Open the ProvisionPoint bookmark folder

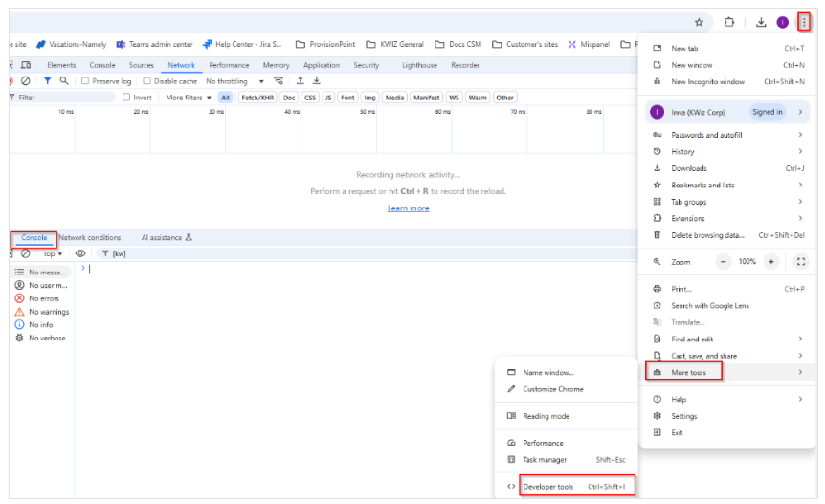tap(325, 44)
